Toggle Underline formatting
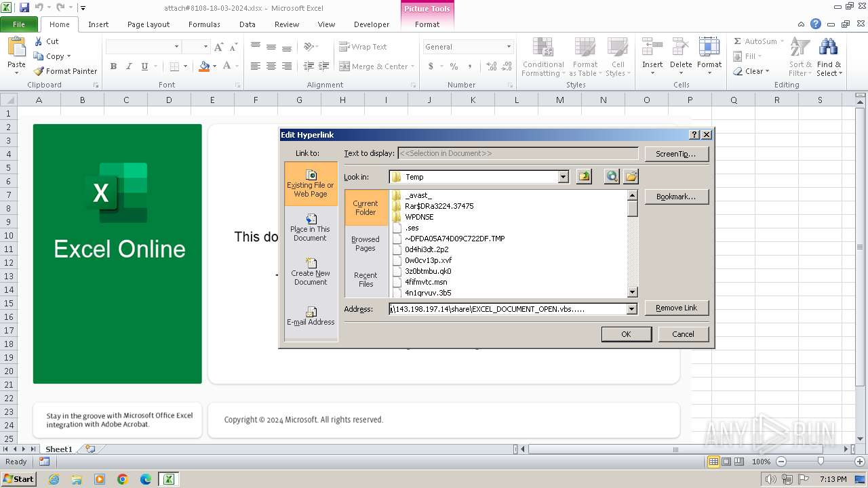The image size is (868, 488). point(144,66)
